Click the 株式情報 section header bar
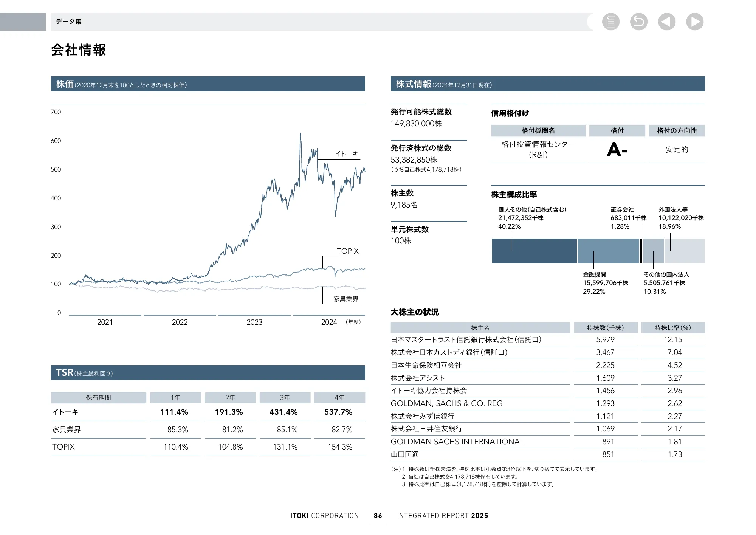This screenshot has width=756, height=535. tap(547, 84)
